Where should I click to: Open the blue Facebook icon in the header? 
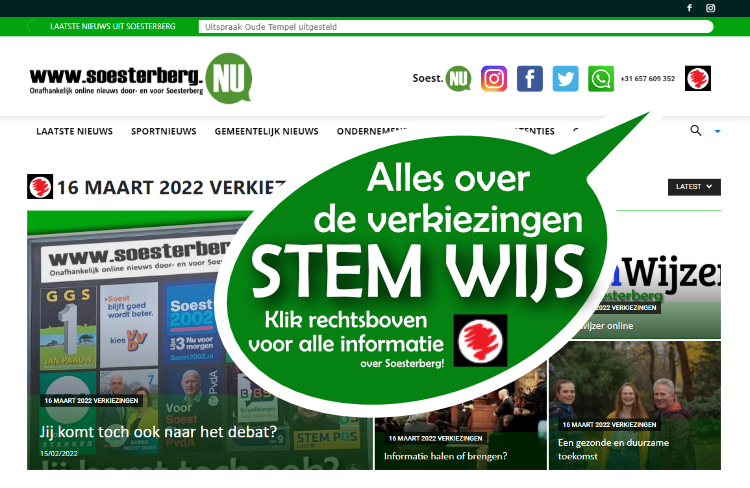pyautogui.click(x=530, y=78)
